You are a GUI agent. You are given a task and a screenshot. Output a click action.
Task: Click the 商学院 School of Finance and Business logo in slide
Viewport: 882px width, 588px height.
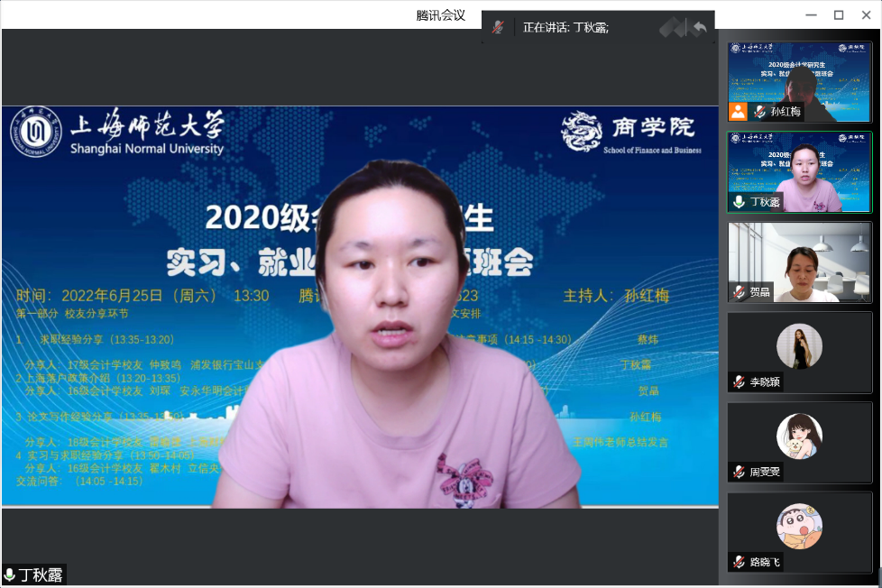631,133
